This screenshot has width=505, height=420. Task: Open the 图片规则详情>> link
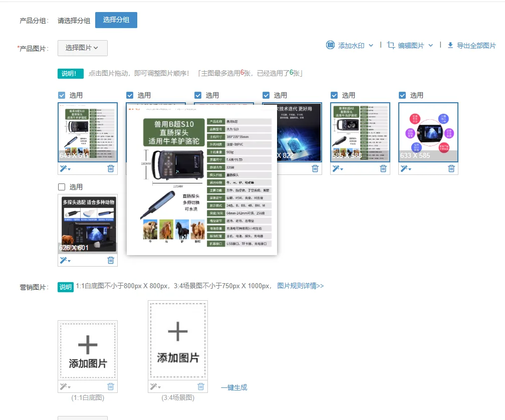coord(300,286)
